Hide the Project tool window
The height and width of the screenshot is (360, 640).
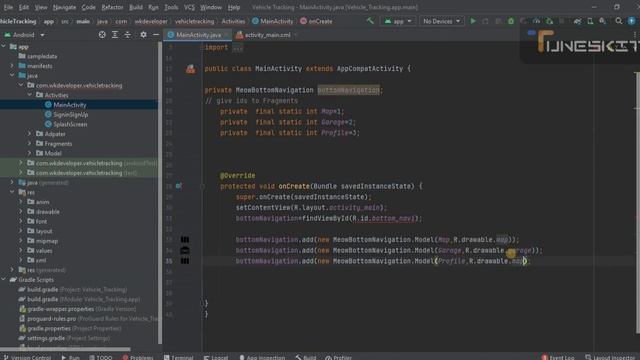(x=156, y=35)
